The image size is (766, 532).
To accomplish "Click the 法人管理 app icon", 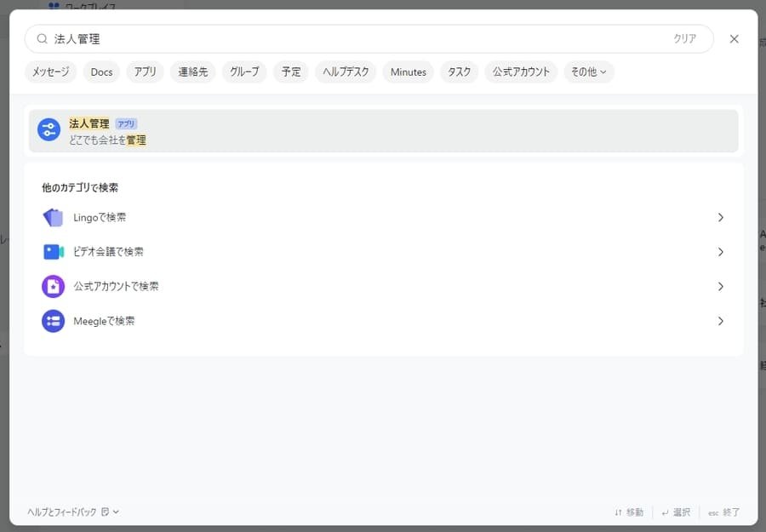I will tap(49, 129).
